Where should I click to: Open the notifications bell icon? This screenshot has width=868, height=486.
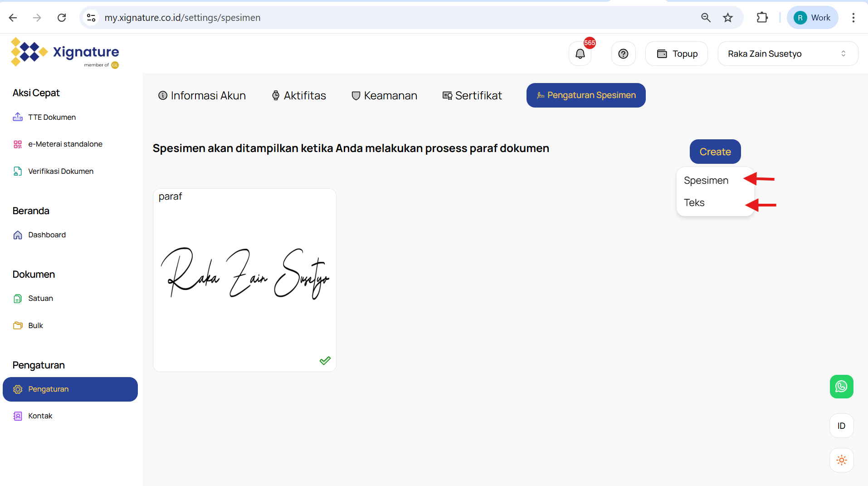(580, 54)
